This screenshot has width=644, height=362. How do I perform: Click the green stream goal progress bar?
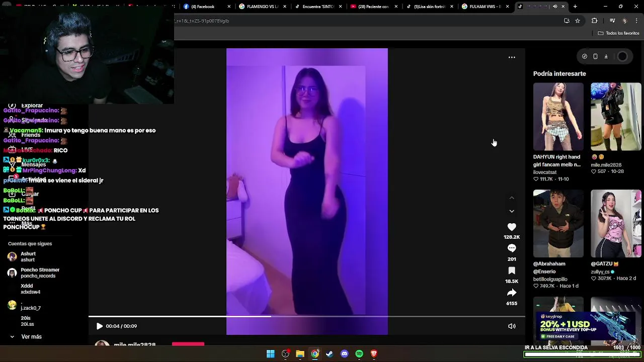tap(583, 355)
